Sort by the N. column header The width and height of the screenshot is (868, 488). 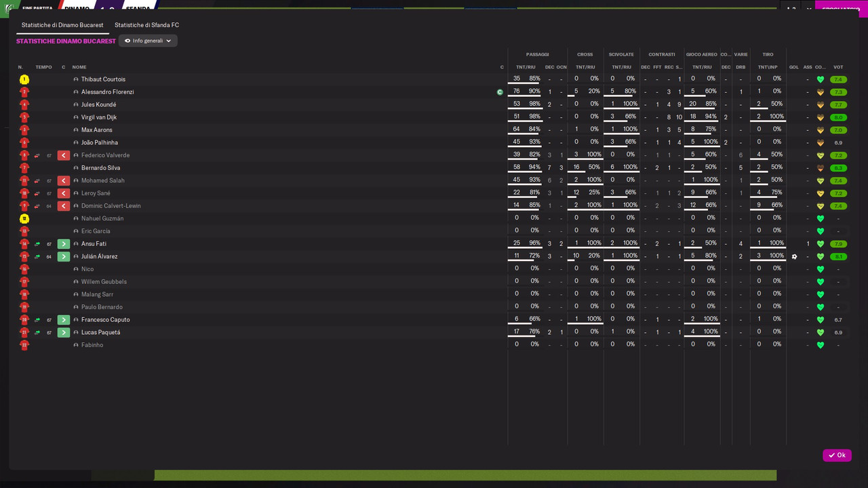click(x=20, y=67)
